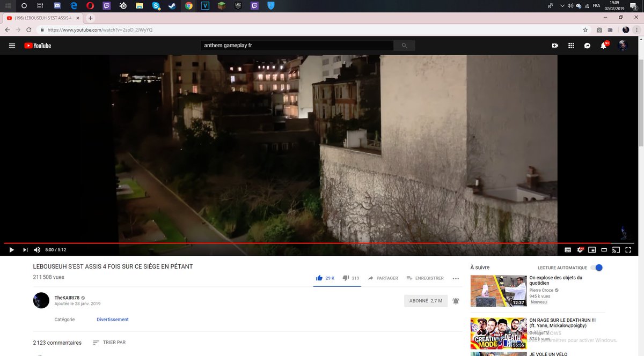Viewport: 644px width, 356px height.
Task: Open Microsoft Edge from the taskbar
Action: pos(74,5)
